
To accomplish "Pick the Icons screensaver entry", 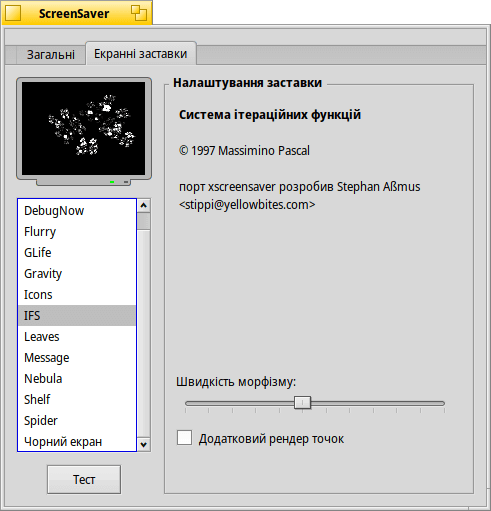I will click(77, 295).
